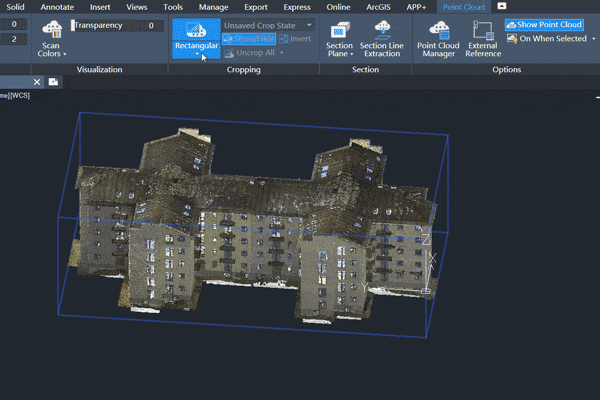This screenshot has height=400, width=600.
Task: Click the Section Plane icon
Action: click(339, 30)
